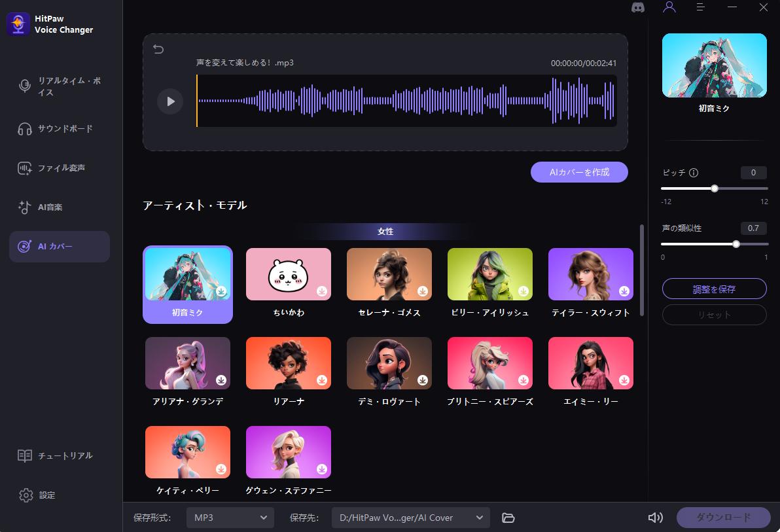Select the アリアナ・グランデ model thumbnail

(x=188, y=363)
